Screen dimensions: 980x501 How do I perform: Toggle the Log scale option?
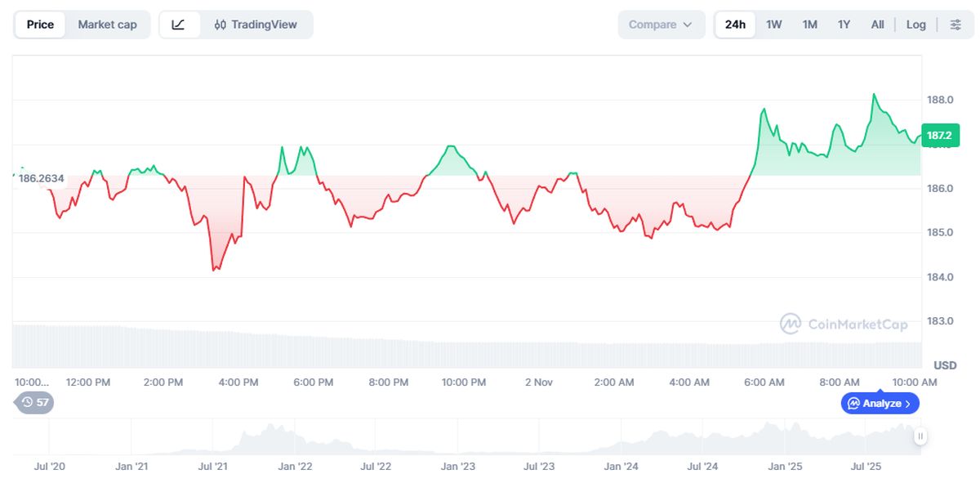[916, 25]
